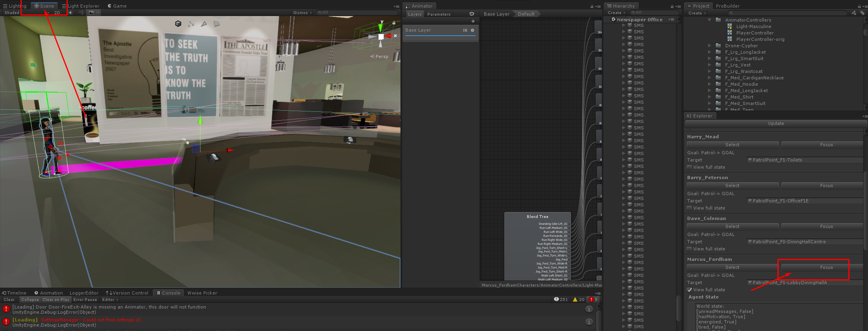Image resolution: width=868 pixels, height=331 pixels.
Task: Open Animator Parameters tab
Action: tap(439, 14)
